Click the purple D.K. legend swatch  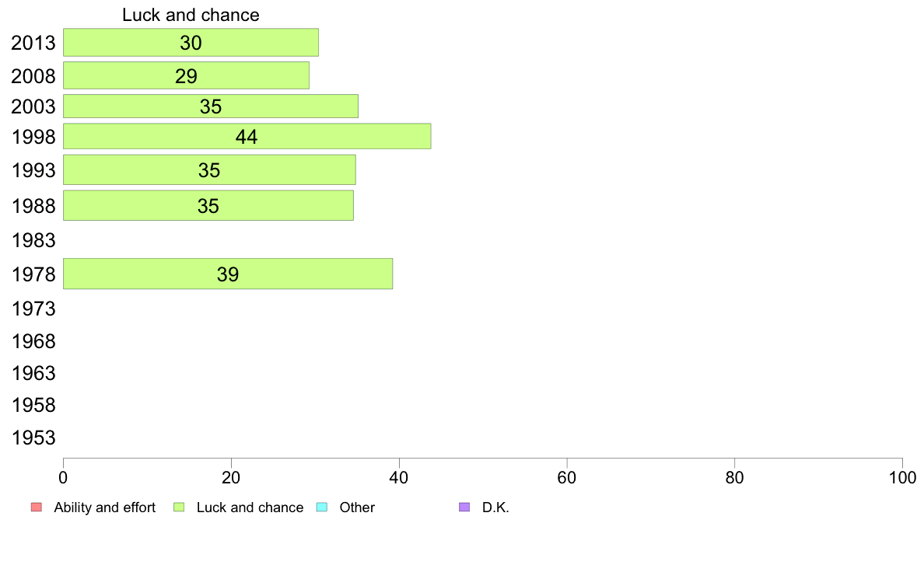click(x=464, y=507)
